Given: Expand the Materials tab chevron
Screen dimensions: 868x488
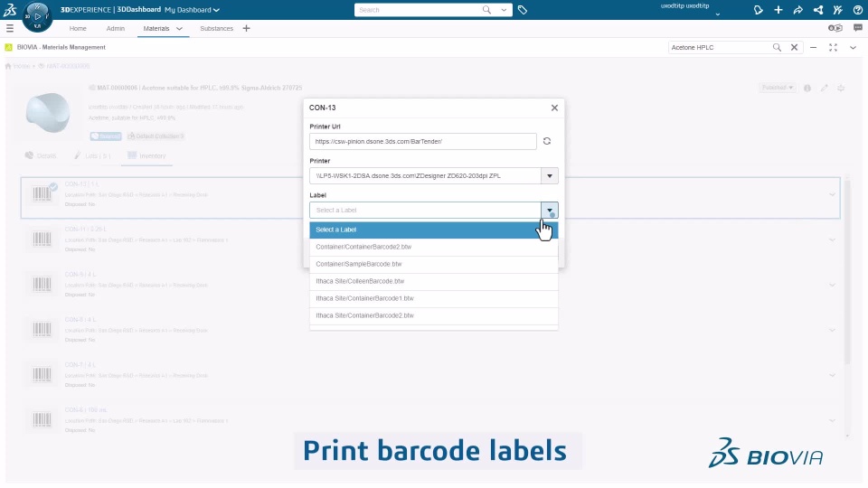Looking at the screenshot, I should tap(179, 28).
